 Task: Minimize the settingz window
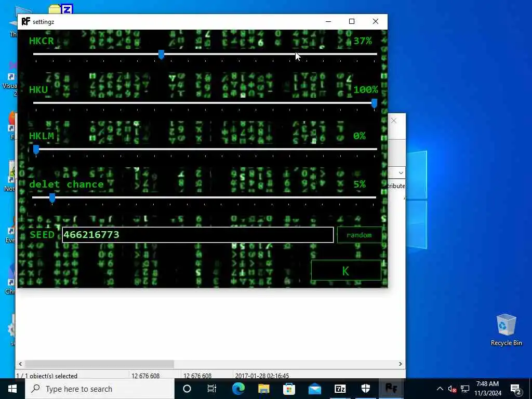tap(328, 21)
